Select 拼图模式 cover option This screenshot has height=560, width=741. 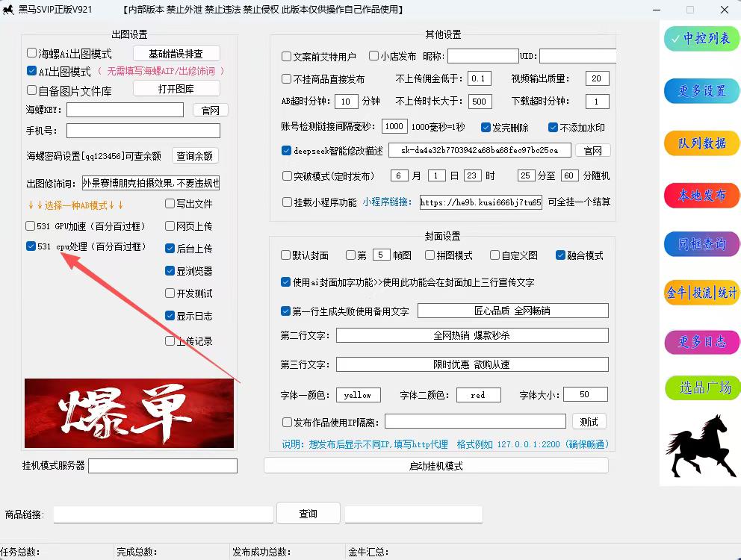[x=430, y=255]
